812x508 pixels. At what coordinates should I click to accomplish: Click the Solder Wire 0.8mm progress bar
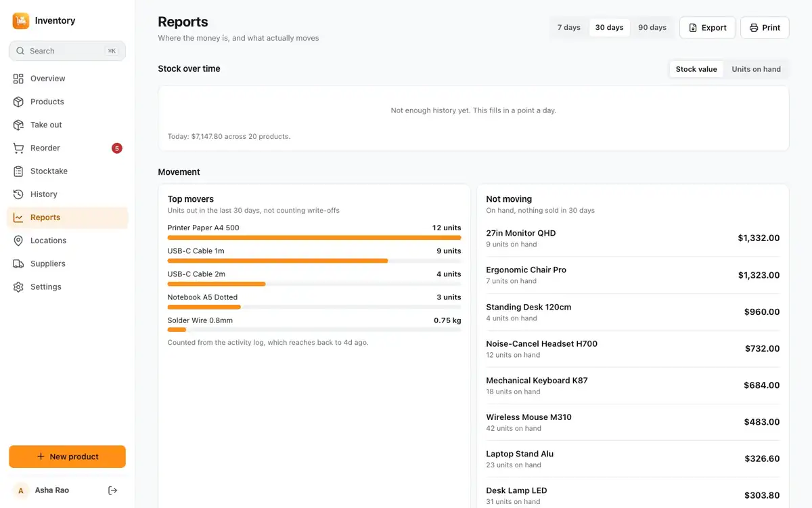315,330
